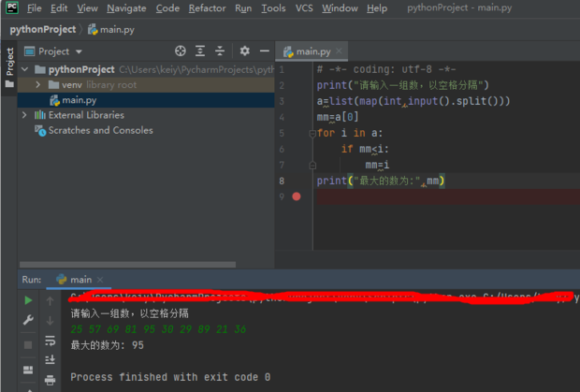
Task: Open Project panel settings gear
Action: point(244,51)
